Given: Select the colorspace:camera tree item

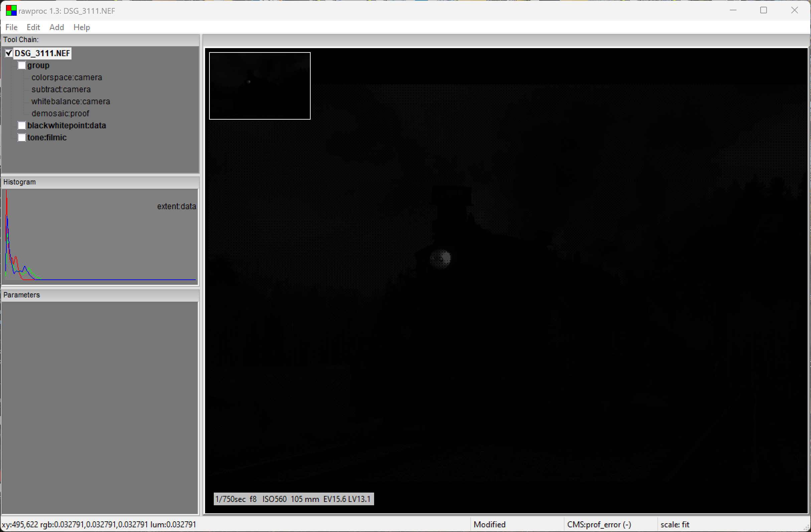Looking at the screenshot, I should [66, 78].
